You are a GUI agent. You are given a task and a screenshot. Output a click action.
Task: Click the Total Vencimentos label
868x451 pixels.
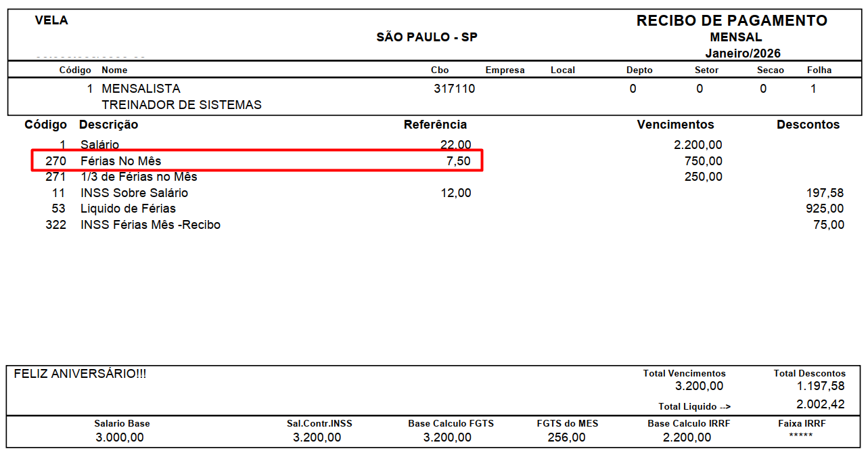(x=684, y=373)
